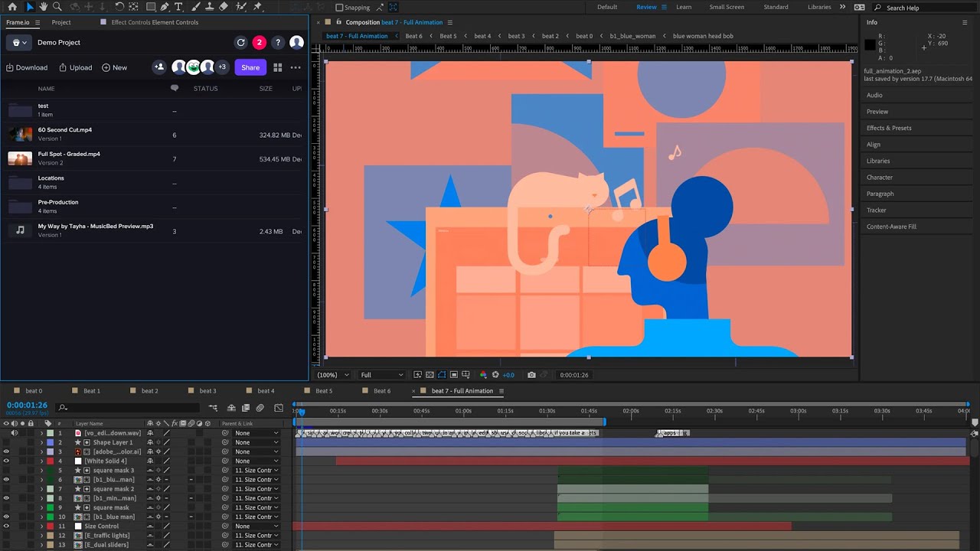Open the Beat 5 timeline tab
980x551 pixels.
pos(324,391)
